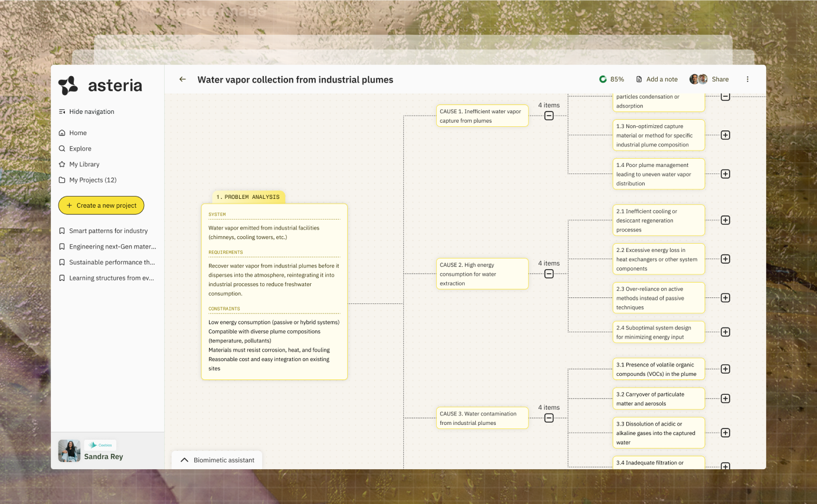Click the REQUIREMENTS section heading

226,252
